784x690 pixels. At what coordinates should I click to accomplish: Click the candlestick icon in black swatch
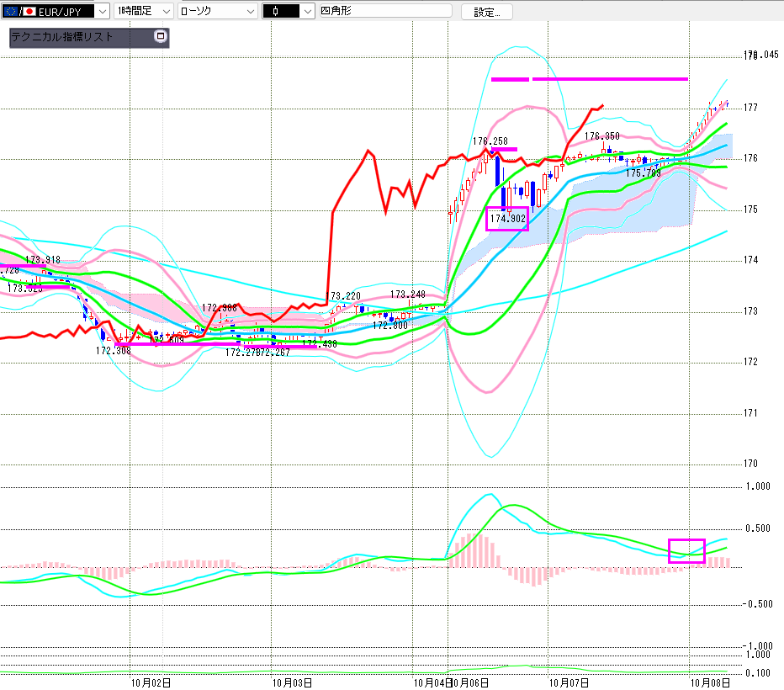coord(275,12)
